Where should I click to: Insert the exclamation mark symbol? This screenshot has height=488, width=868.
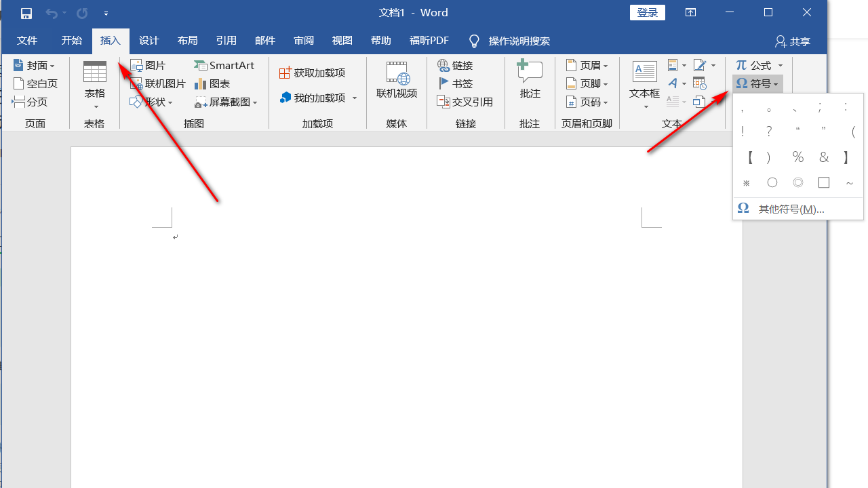click(x=743, y=132)
